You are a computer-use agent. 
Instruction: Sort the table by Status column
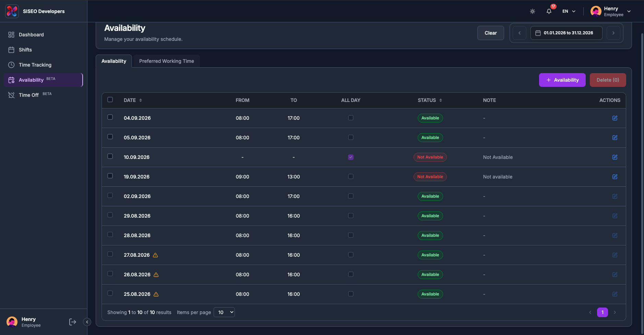click(x=430, y=100)
